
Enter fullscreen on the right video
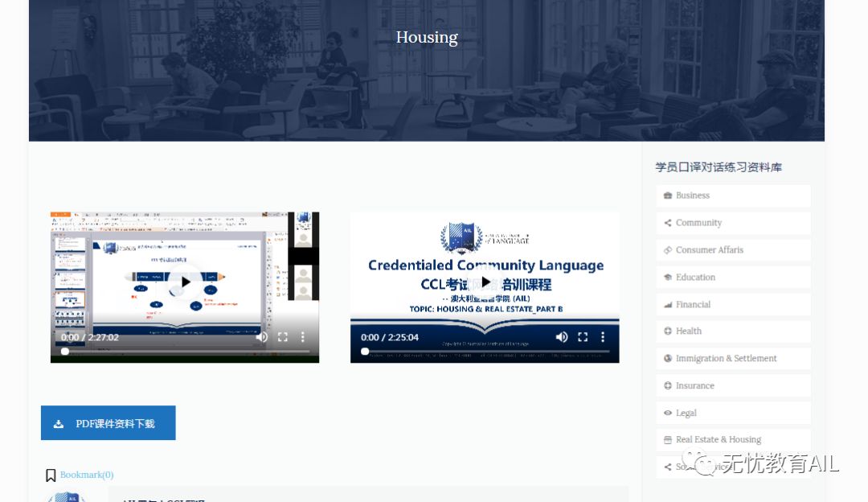point(583,337)
